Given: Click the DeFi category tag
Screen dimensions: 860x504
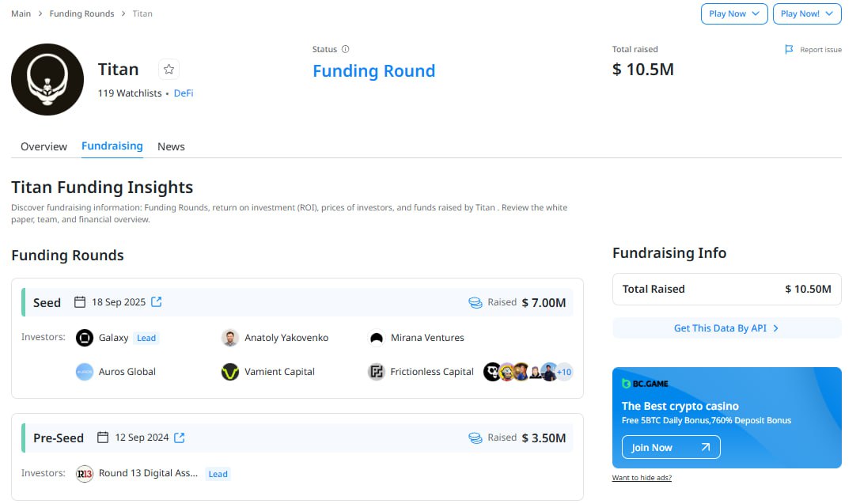Looking at the screenshot, I should 184,93.
